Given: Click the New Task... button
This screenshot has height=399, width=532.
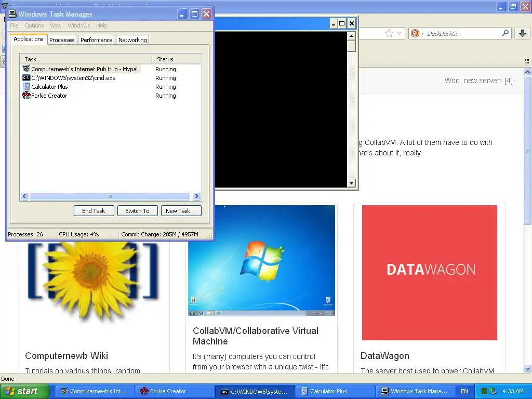Looking at the screenshot, I should (181, 211).
